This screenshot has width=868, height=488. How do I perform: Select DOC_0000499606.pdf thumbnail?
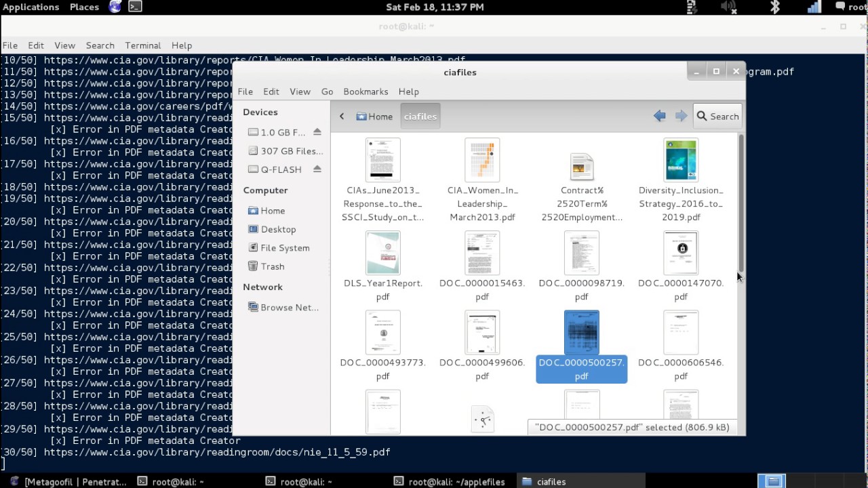(x=482, y=332)
